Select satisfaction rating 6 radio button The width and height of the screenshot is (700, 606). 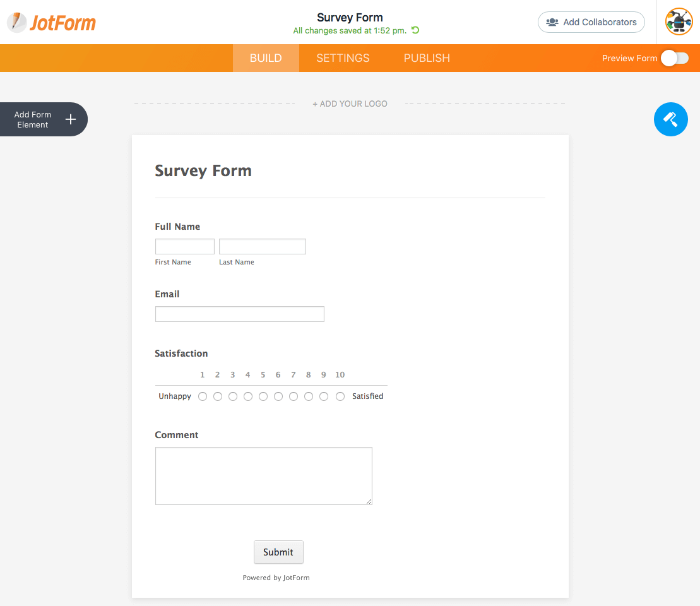pos(278,396)
